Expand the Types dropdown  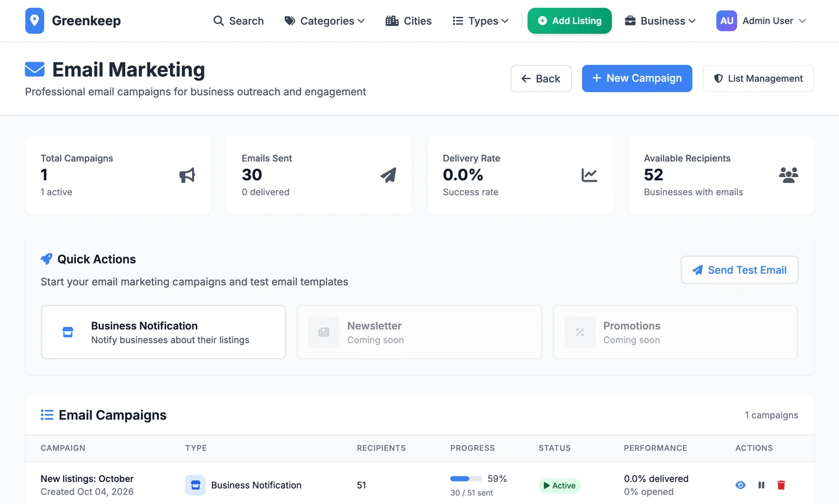point(481,21)
